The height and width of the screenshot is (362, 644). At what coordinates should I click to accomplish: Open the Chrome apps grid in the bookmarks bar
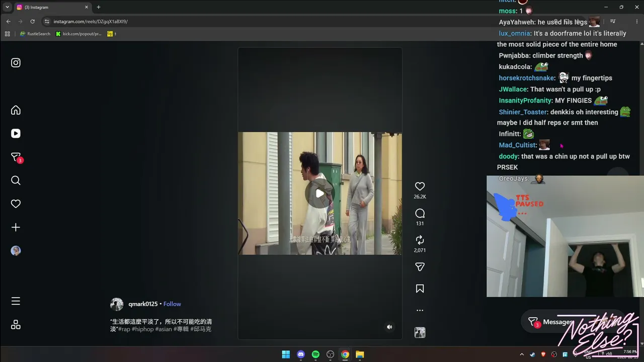coord(7,34)
